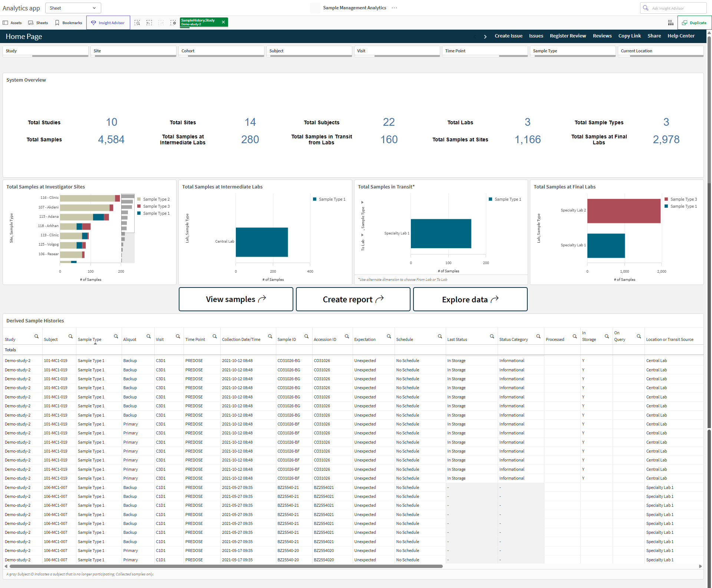
Task: Search the Sample Type column
Action: [116, 336]
